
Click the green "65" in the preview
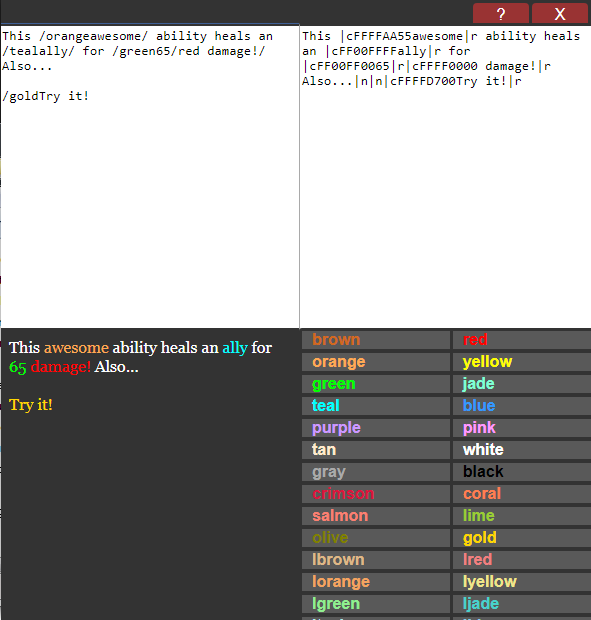coord(18,367)
